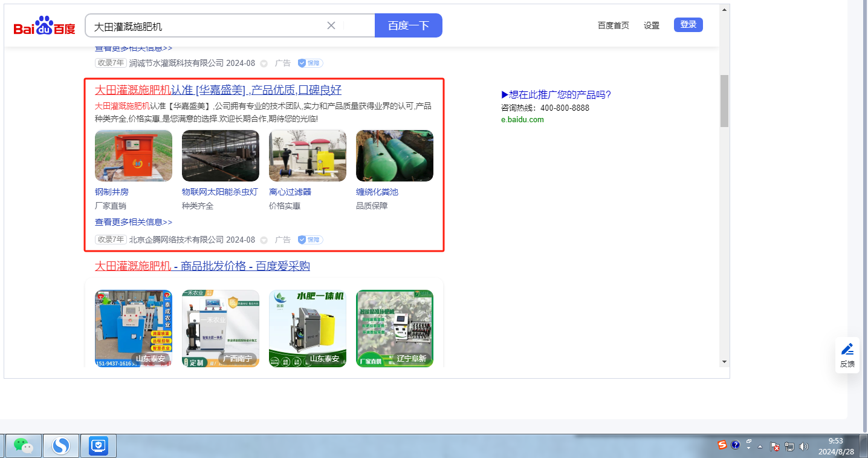
Task: Open the 商品批发价格 - 百度爱采购 result
Action: click(202, 266)
